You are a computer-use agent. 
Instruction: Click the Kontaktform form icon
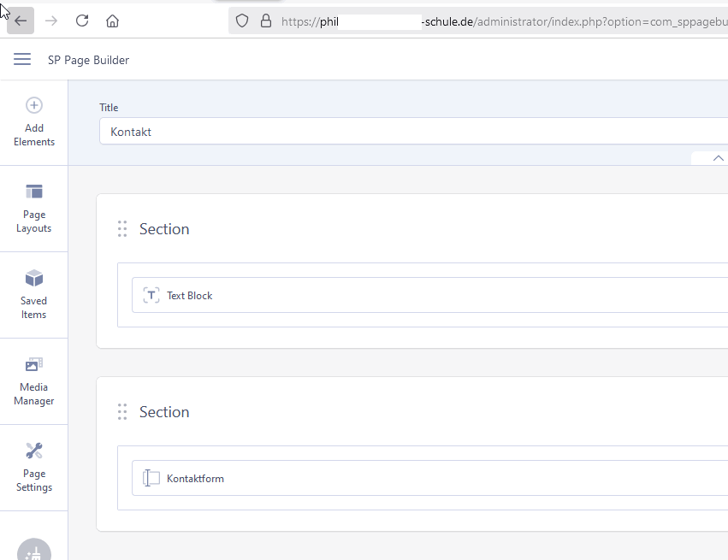pos(151,478)
